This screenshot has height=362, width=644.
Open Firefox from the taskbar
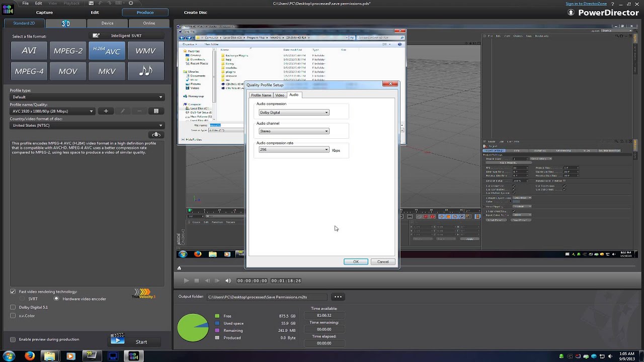click(x=29, y=356)
